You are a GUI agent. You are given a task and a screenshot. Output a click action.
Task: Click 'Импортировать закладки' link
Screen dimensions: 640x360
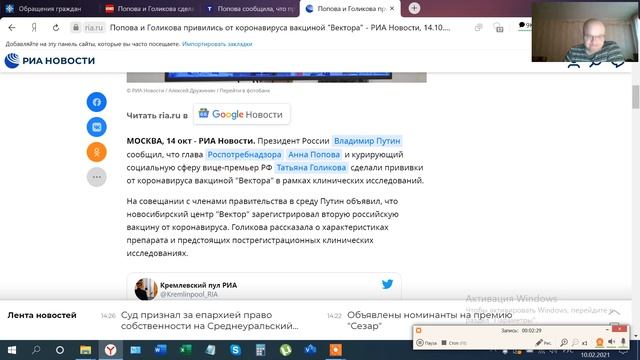click(217, 44)
